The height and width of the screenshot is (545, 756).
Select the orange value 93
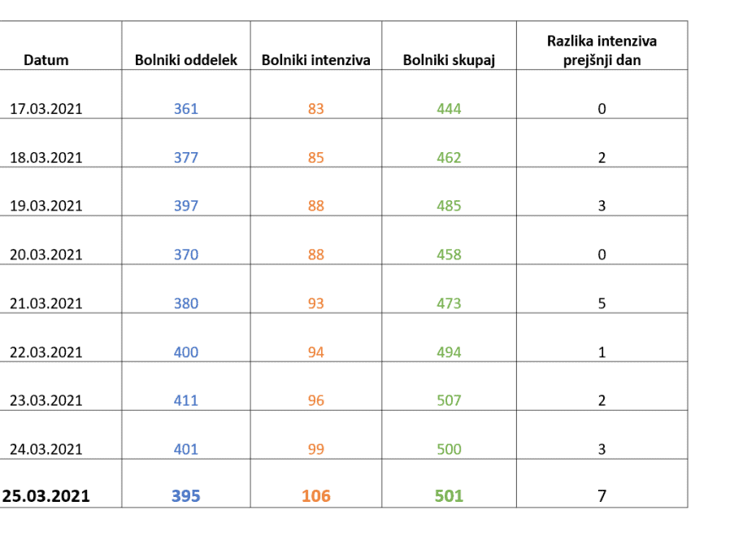coord(315,303)
